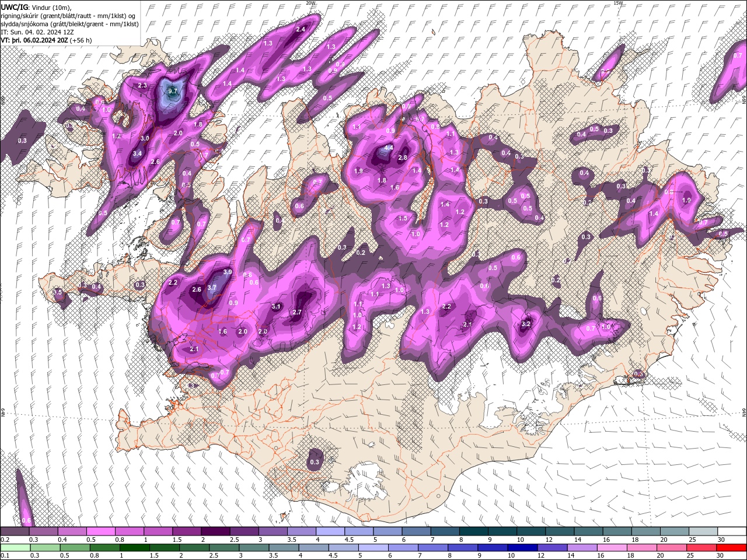
Task: Click the 2.7 value label on the map
Action: pos(297,312)
